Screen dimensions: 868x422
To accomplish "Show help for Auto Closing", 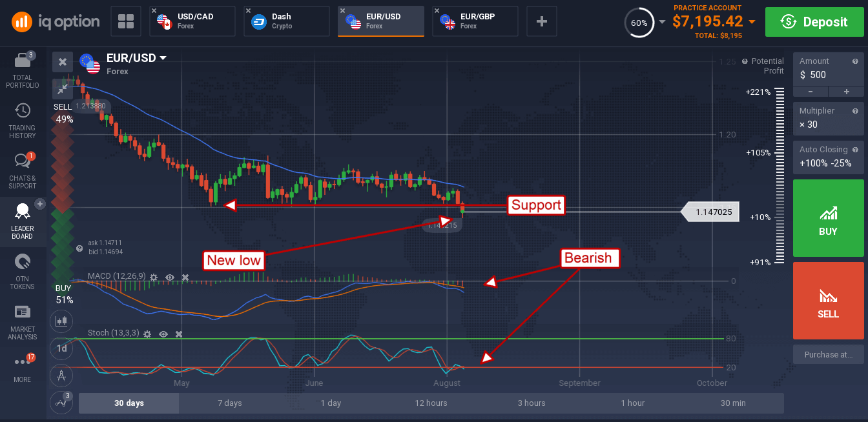I will click(855, 150).
